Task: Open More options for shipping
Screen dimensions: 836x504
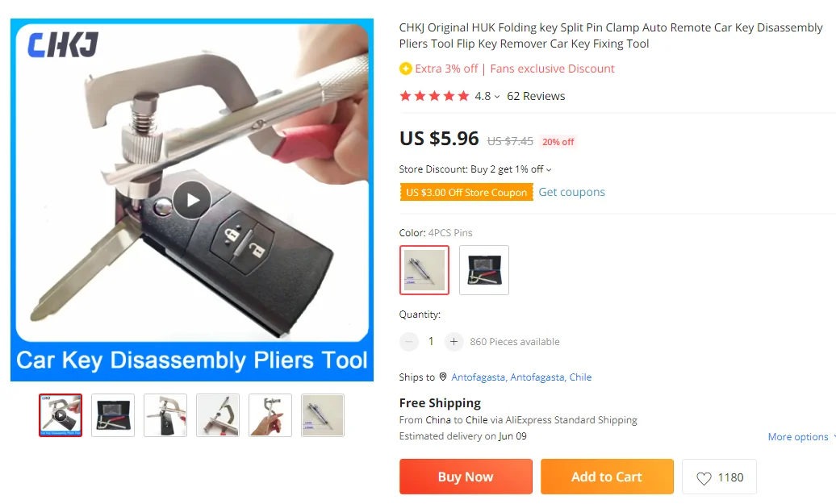Action: click(x=800, y=437)
